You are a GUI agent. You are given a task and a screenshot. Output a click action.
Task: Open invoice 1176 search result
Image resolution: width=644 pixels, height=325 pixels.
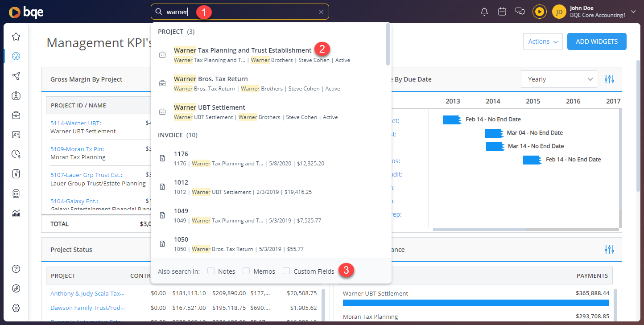click(268, 158)
